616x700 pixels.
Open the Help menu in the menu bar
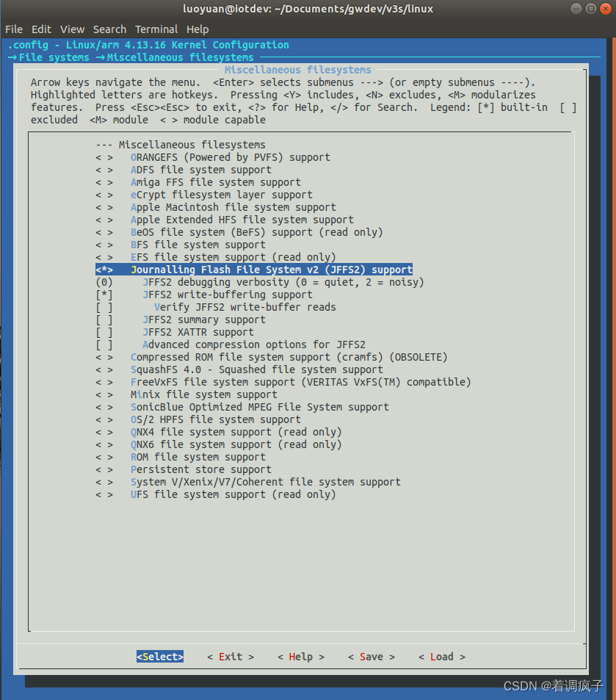pyautogui.click(x=197, y=29)
